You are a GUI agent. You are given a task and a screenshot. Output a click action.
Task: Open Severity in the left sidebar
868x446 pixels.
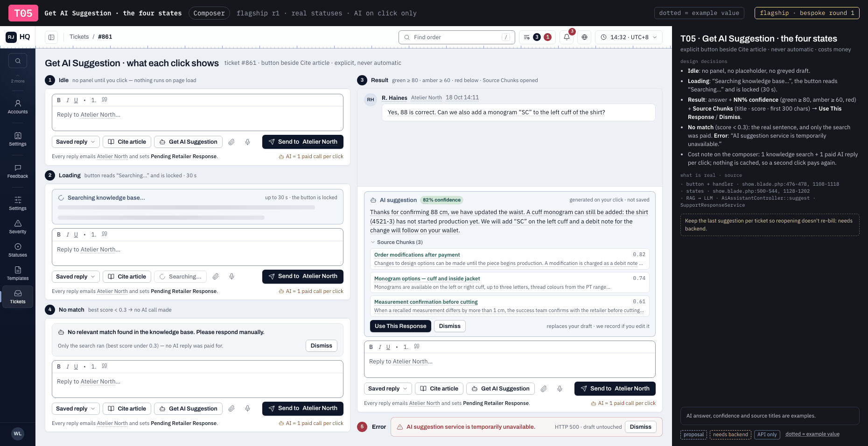[18, 227]
